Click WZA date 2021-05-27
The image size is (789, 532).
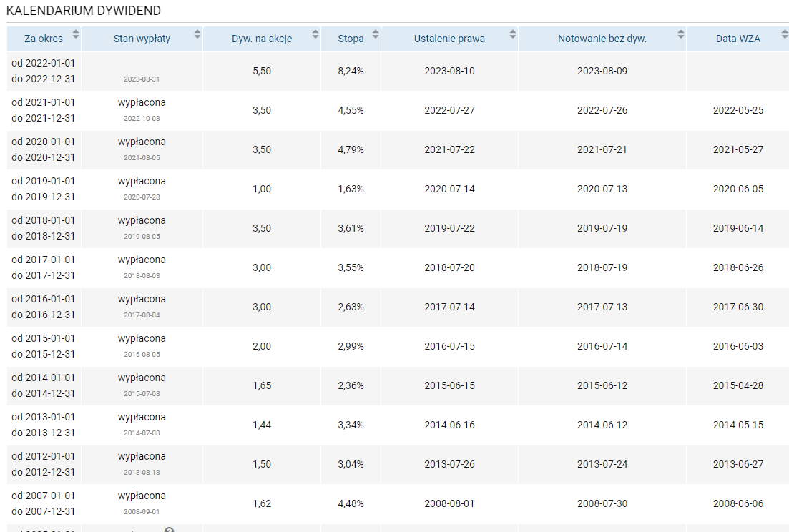[738, 149]
